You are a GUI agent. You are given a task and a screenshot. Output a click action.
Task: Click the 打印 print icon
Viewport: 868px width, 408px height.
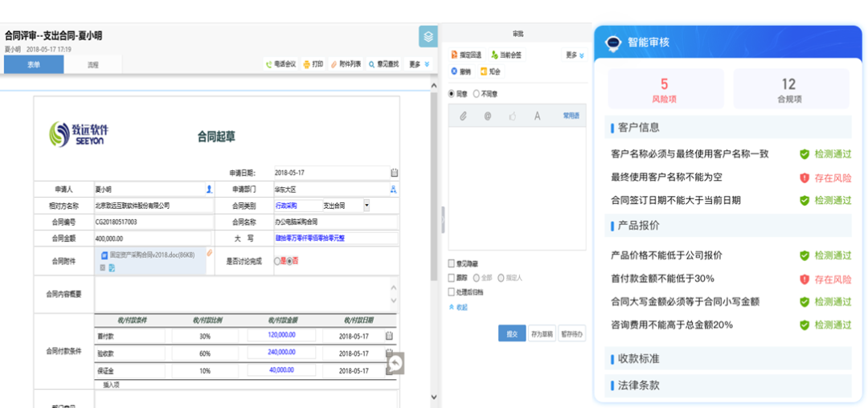click(306, 64)
